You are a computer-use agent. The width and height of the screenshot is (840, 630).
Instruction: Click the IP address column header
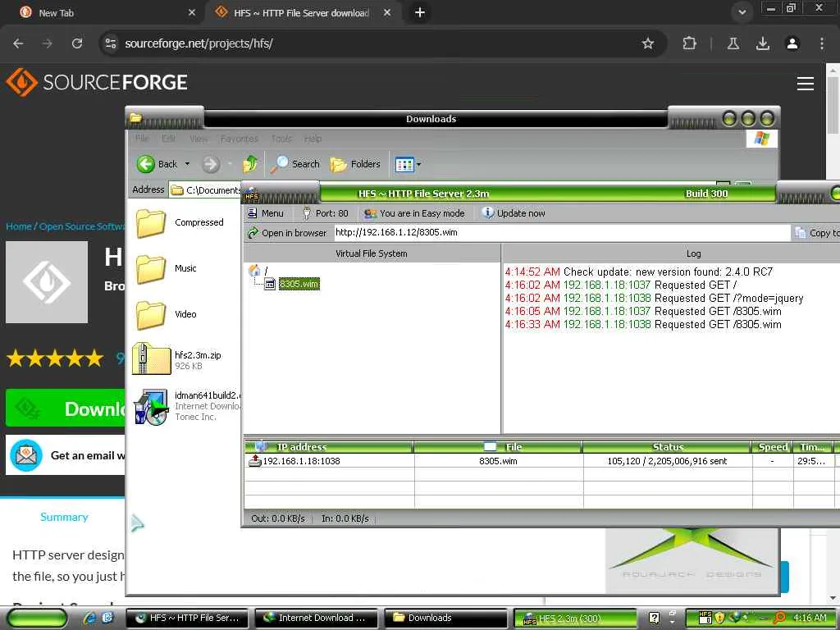coord(329,447)
